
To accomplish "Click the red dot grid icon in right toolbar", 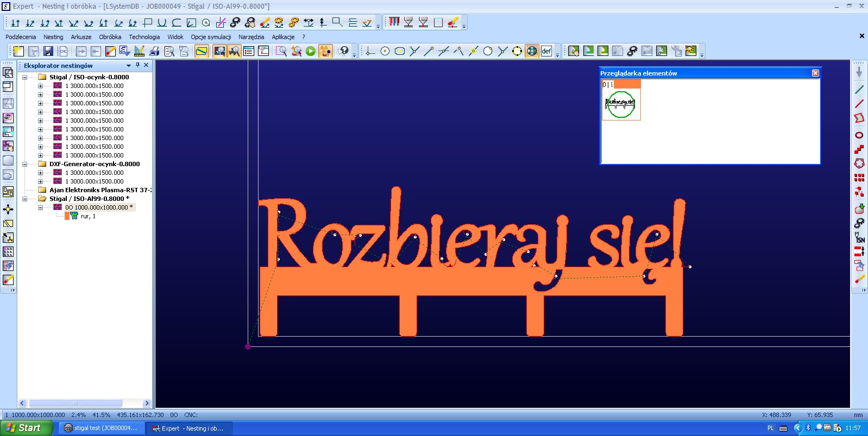I will pyautogui.click(x=859, y=178).
